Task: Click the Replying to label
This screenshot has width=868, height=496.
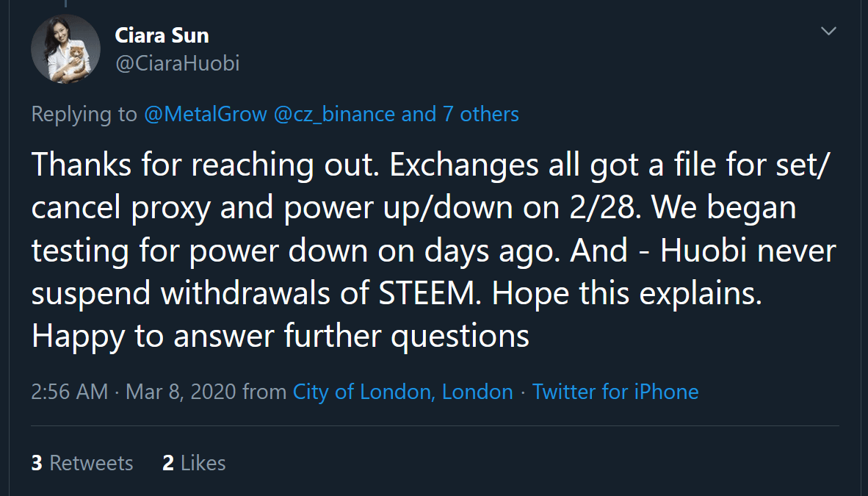Action: 84,115
